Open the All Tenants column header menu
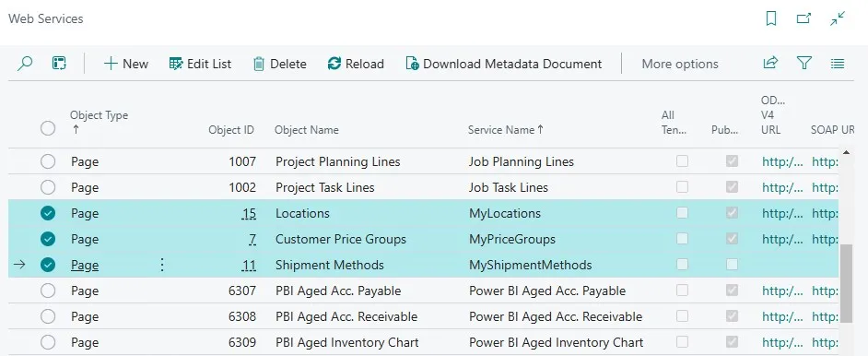Viewport: 868px width, 356px height. [674, 123]
